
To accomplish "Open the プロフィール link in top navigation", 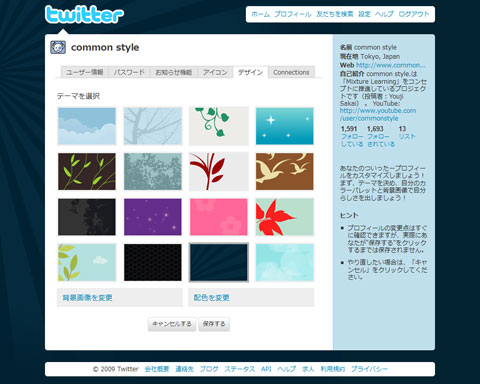I will (293, 14).
